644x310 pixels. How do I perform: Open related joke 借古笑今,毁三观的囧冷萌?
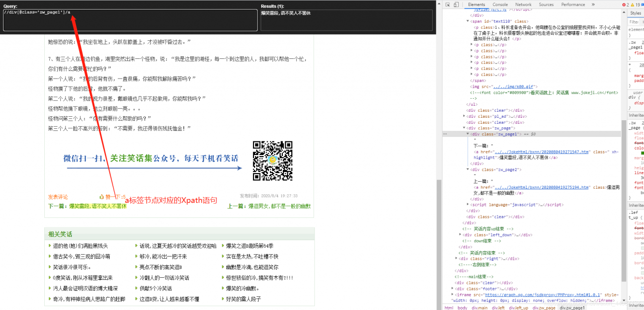click(82, 257)
